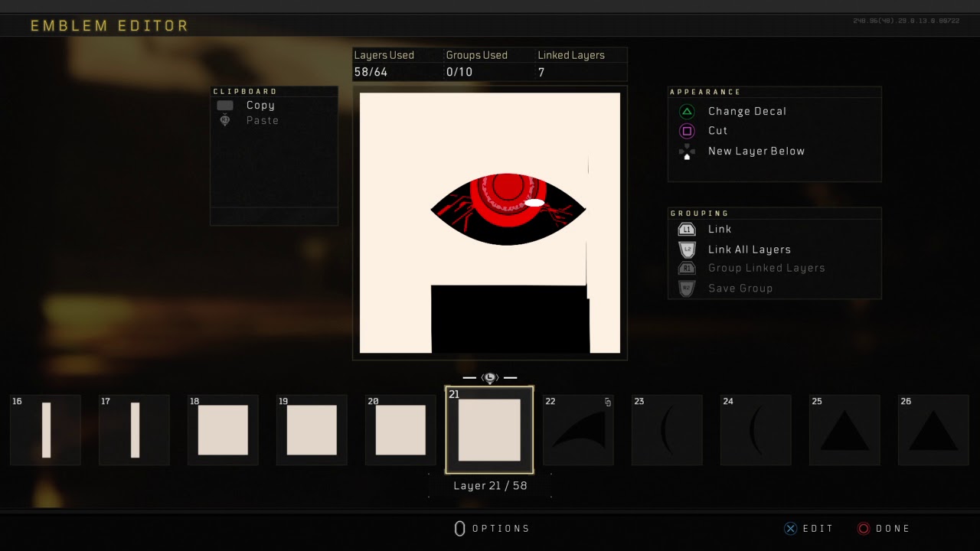The image size is (980, 551).
Task: Select layer 20 square thumbnail
Action: point(400,430)
